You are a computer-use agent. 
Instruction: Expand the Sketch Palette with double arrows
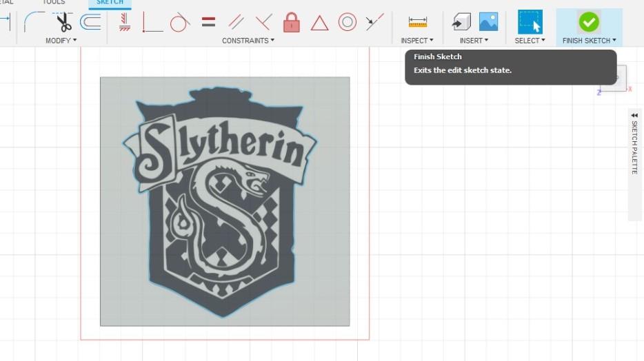(634, 115)
